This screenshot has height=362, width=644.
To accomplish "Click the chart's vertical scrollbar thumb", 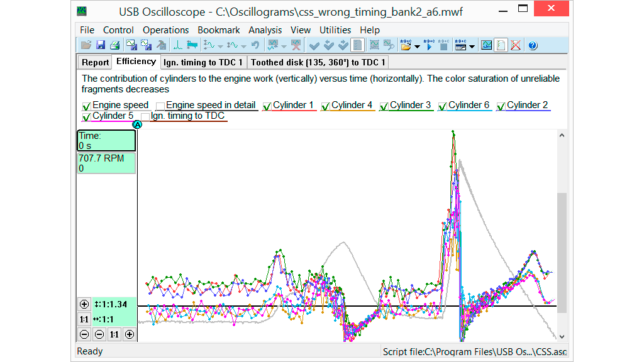I will [562, 251].
